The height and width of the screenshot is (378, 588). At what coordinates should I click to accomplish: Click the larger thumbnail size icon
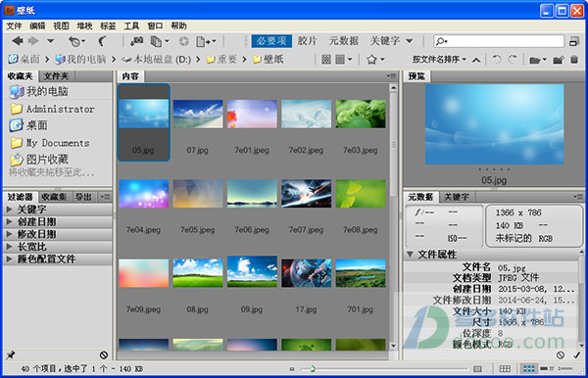tap(477, 369)
